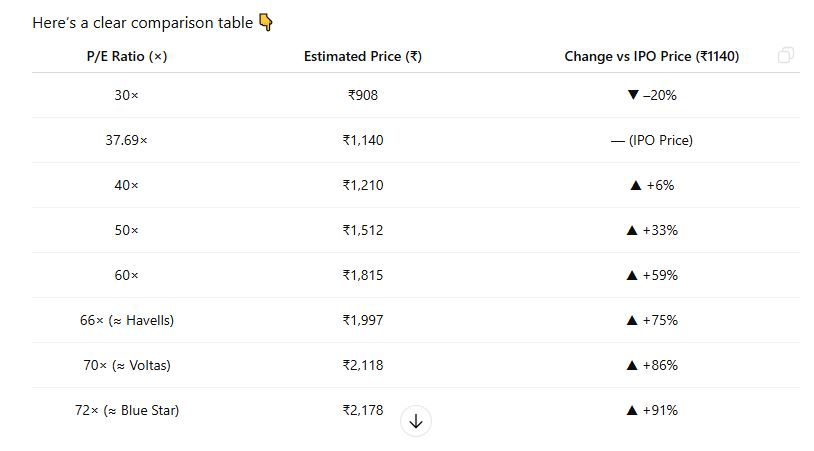The image size is (814, 451).
Task: Select the 72× (≈ Blue Star) cell
Action: tap(127, 410)
